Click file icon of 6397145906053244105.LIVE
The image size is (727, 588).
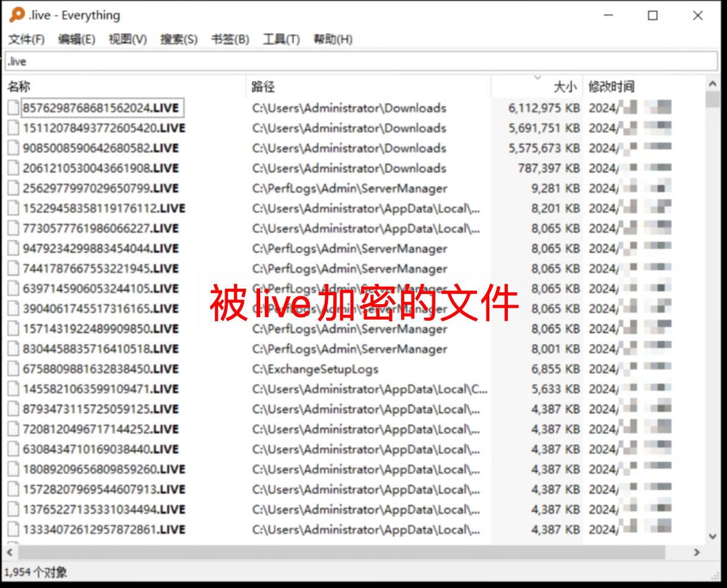pos(13,289)
